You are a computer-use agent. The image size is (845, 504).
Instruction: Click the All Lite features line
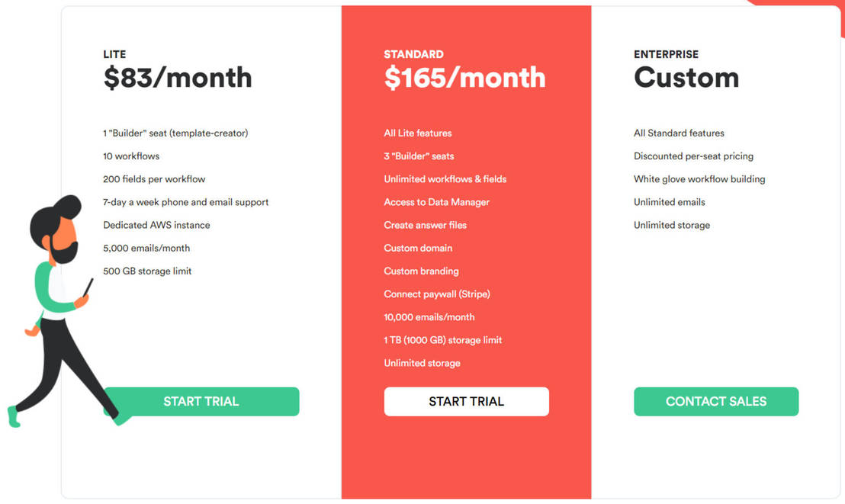(417, 133)
